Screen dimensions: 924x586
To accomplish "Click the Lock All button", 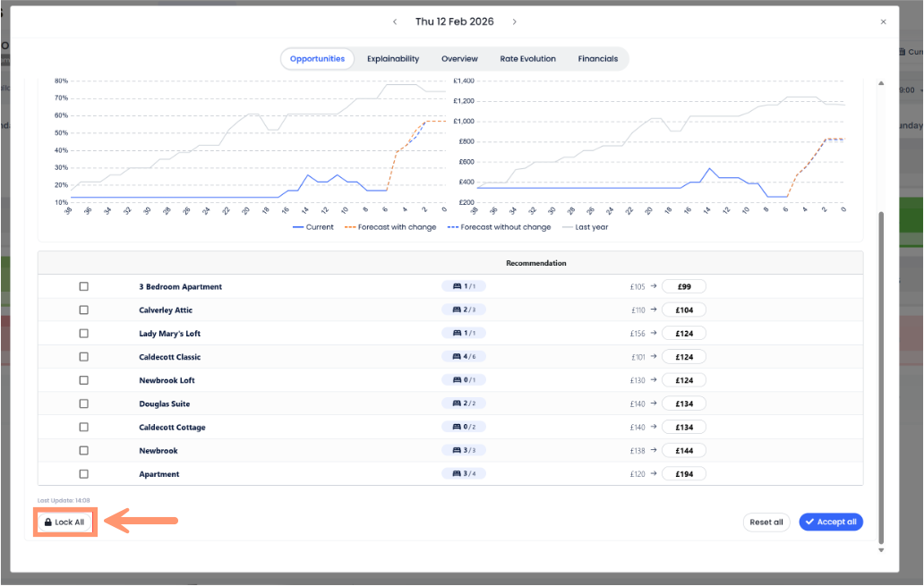I will (x=64, y=522).
